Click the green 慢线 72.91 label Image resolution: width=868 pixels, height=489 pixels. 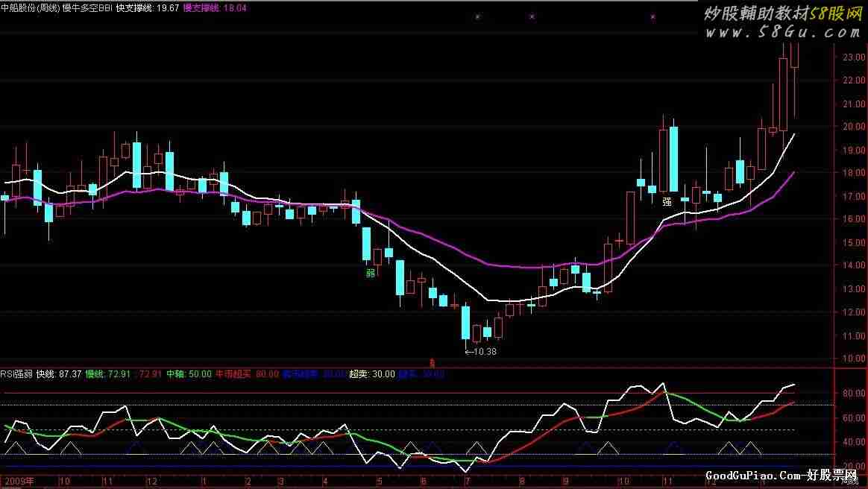[108, 373]
